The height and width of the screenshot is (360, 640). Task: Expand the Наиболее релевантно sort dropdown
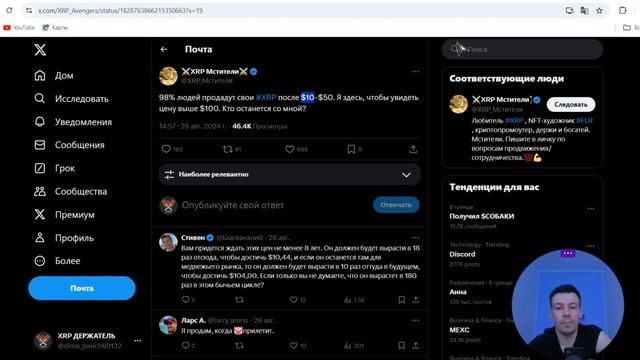coord(289,175)
